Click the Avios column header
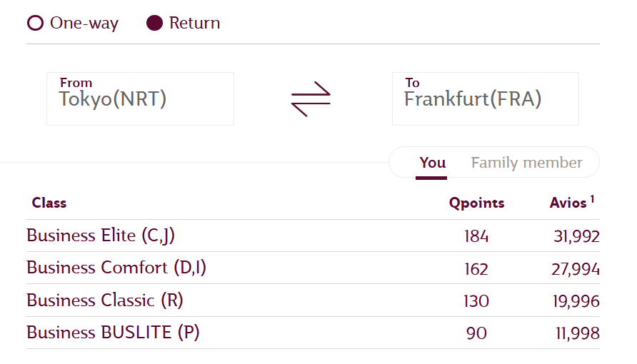This screenshot has height=364, width=637. [x=568, y=203]
